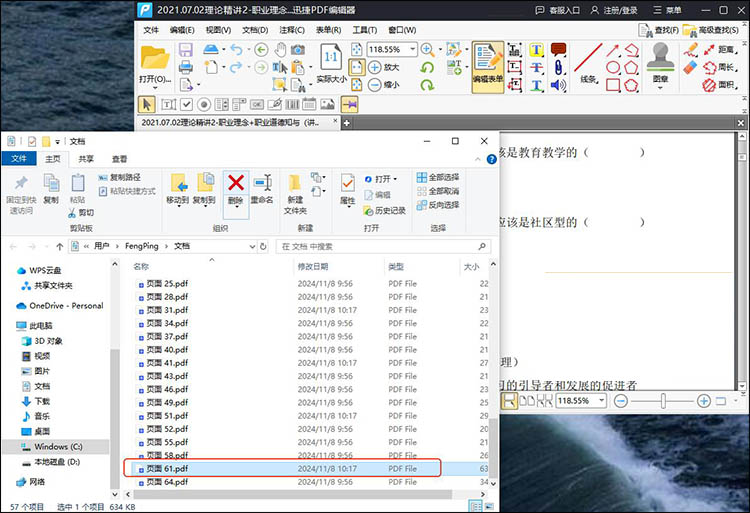Open the 注释(C) menu
The width and height of the screenshot is (750, 513).
point(292,30)
